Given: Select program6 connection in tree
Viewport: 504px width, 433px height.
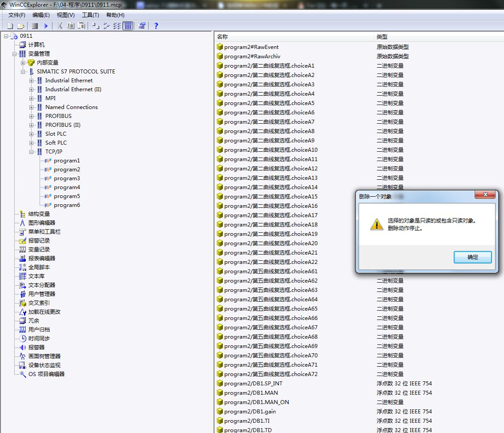Looking at the screenshot, I should point(67,205).
